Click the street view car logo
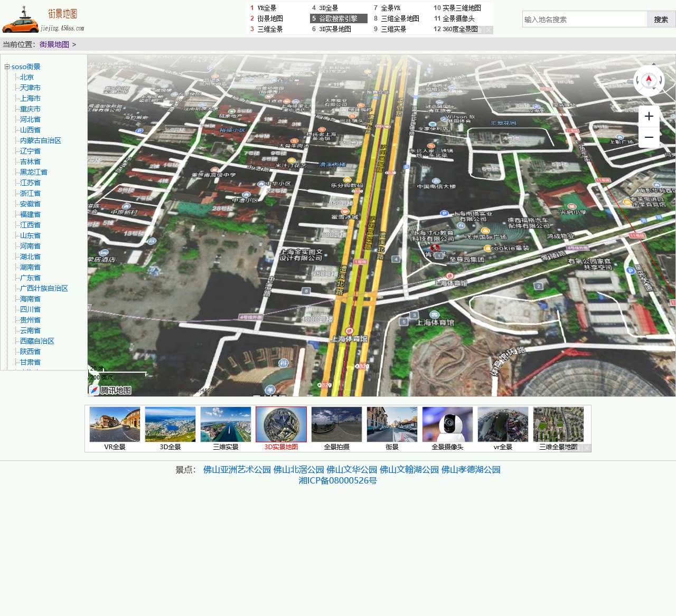 coord(43,19)
